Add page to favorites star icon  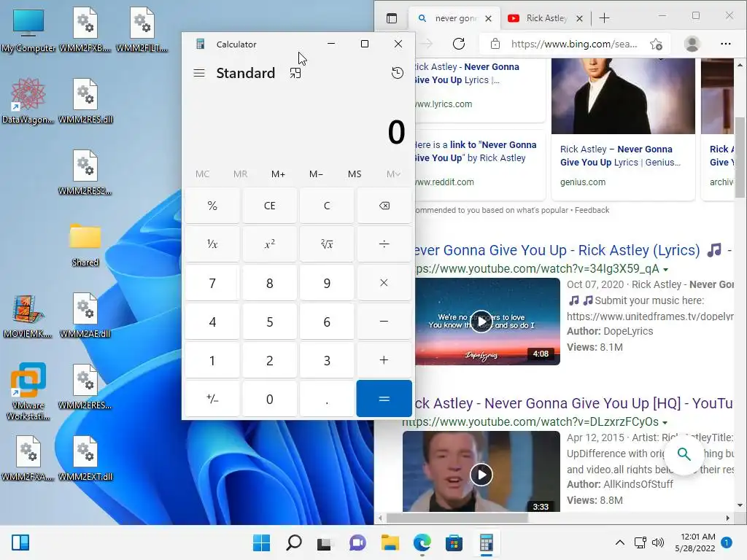[x=656, y=44]
